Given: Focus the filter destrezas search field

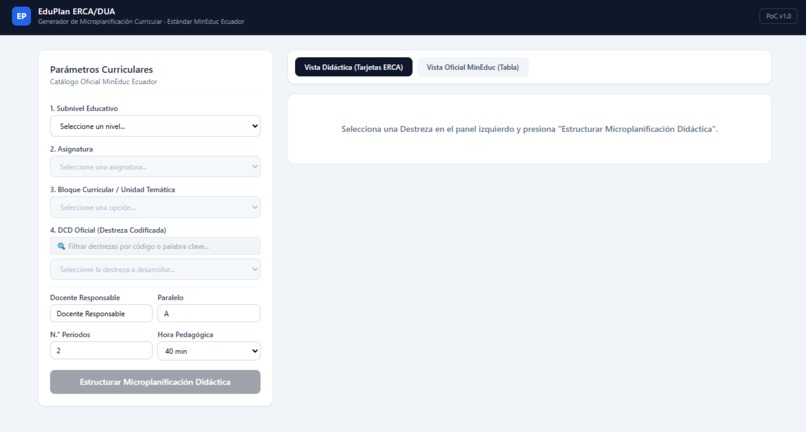Looking at the screenshot, I should [155, 246].
